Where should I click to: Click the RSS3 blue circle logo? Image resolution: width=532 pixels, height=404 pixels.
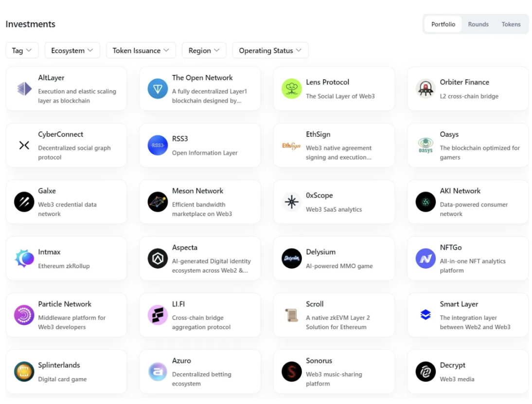click(x=158, y=146)
